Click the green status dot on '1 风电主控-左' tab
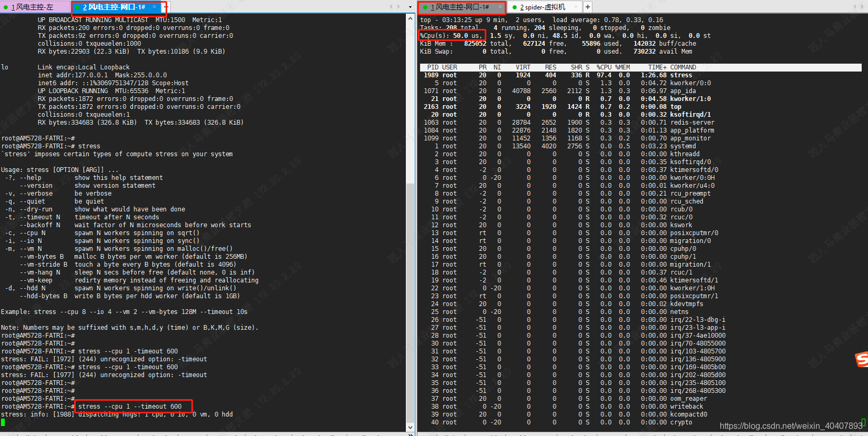This screenshot has width=868, height=436. 6,7
